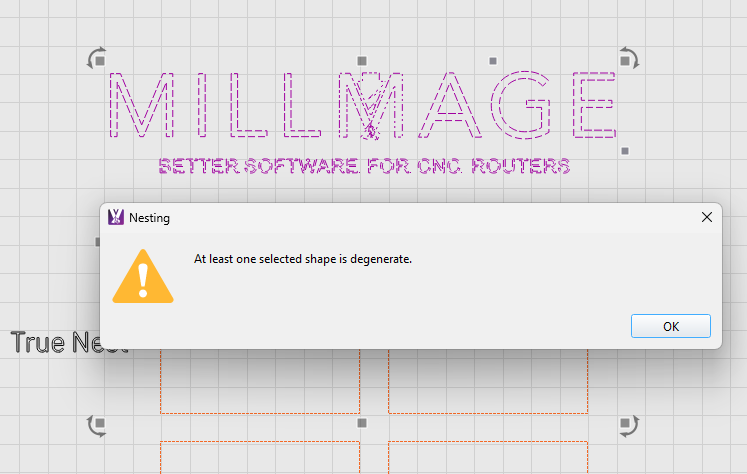Click the yellow warning triangle icon
Image resolution: width=747 pixels, height=474 pixels.
[x=143, y=276]
